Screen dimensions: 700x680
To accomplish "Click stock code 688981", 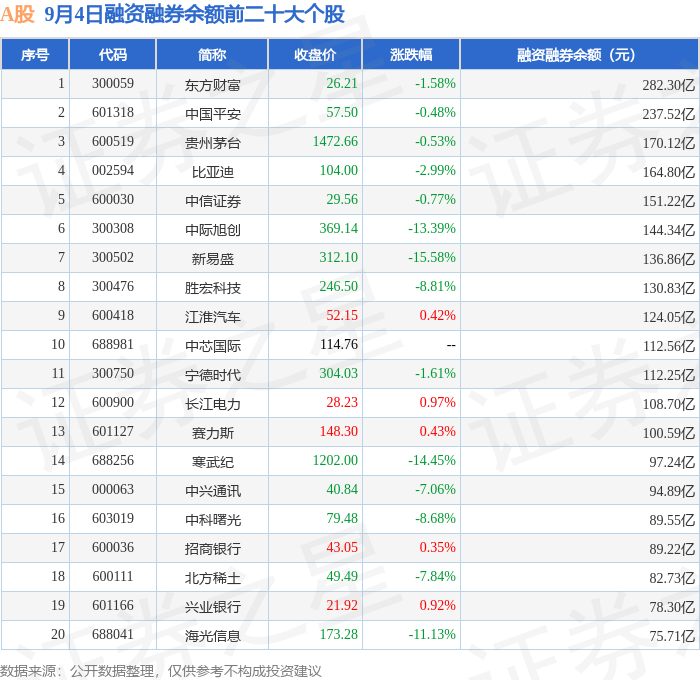I will (x=113, y=345).
